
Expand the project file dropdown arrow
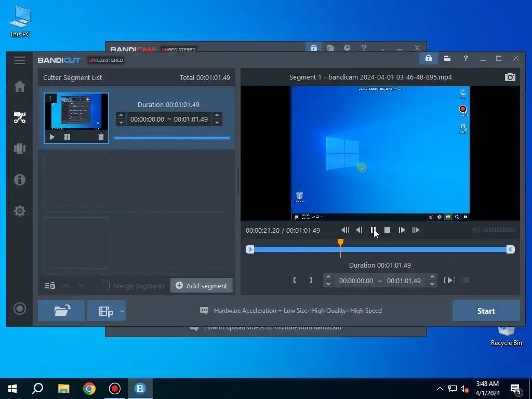(x=122, y=311)
